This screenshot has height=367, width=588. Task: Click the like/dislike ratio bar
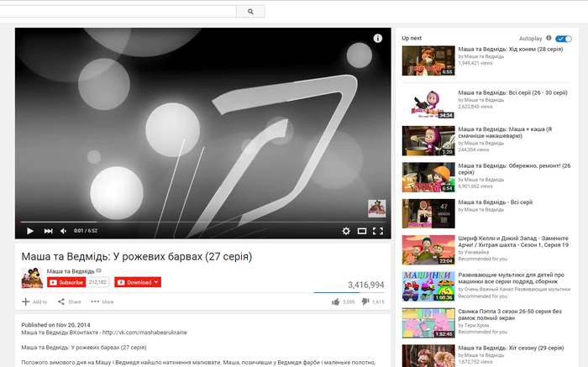(349, 292)
